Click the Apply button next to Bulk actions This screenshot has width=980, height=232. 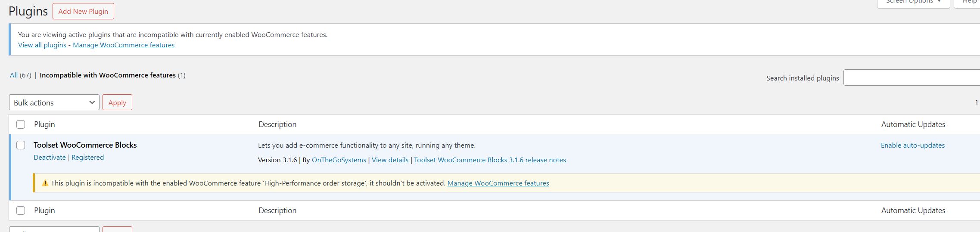point(117,102)
